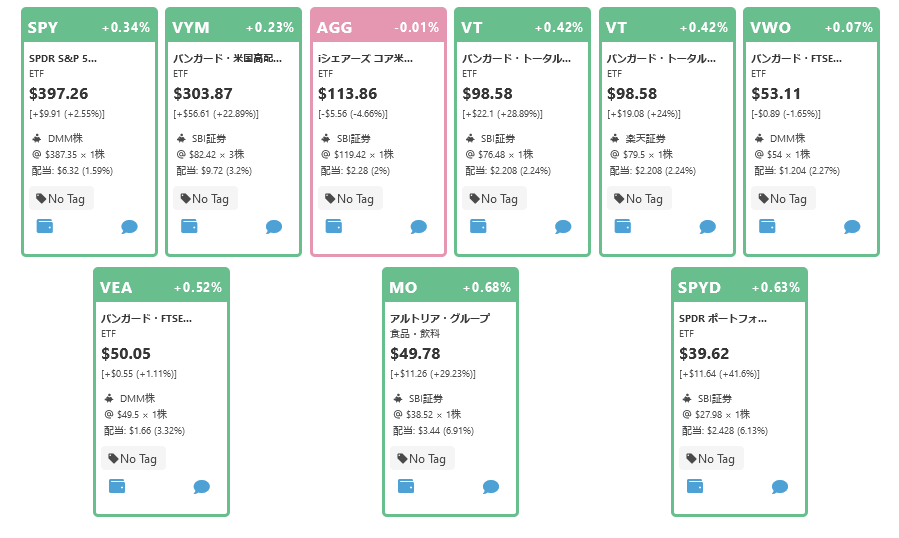Viewport: 899px width, 538px height.
Task: Open comment bubble on the 楽天証券 VT card
Action: click(x=708, y=227)
